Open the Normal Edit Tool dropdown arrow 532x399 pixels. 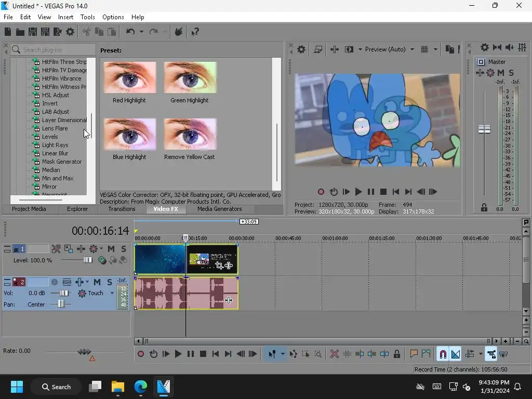tap(283, 354)
